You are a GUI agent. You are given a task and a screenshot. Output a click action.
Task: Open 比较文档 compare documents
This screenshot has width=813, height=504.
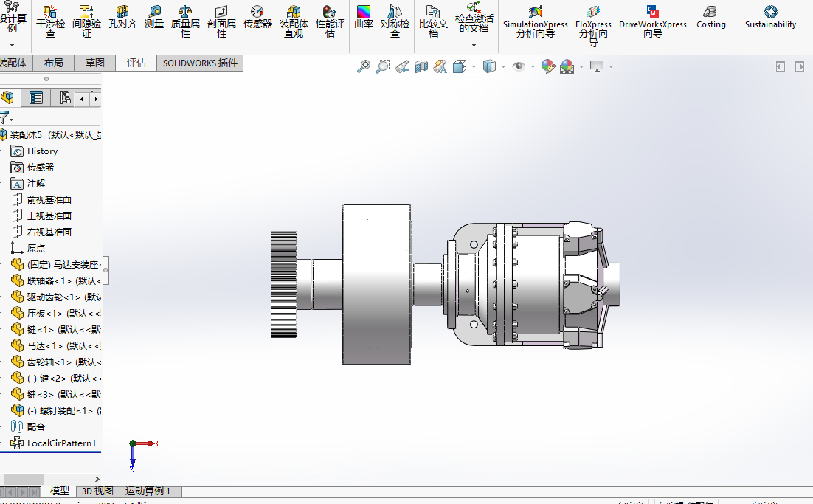[434, 21]
